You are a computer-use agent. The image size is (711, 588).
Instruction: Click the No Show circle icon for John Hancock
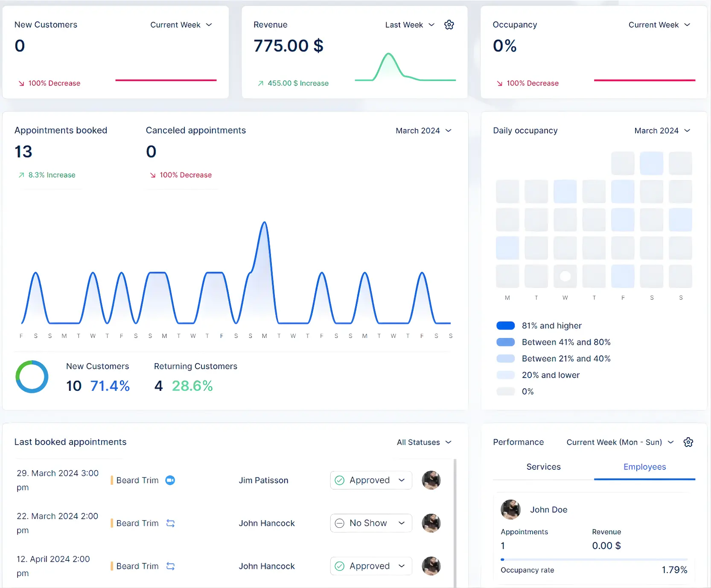[x=339, y=523]
